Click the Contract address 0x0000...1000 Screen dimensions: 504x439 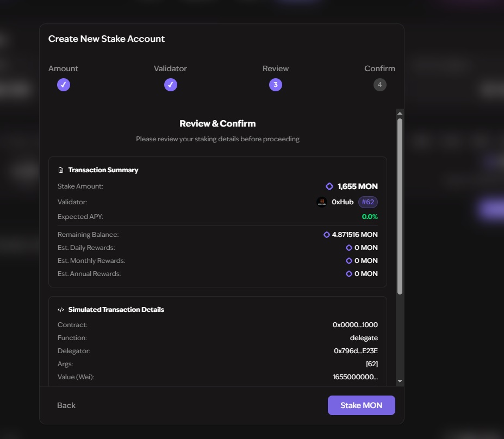pos(355,325)
